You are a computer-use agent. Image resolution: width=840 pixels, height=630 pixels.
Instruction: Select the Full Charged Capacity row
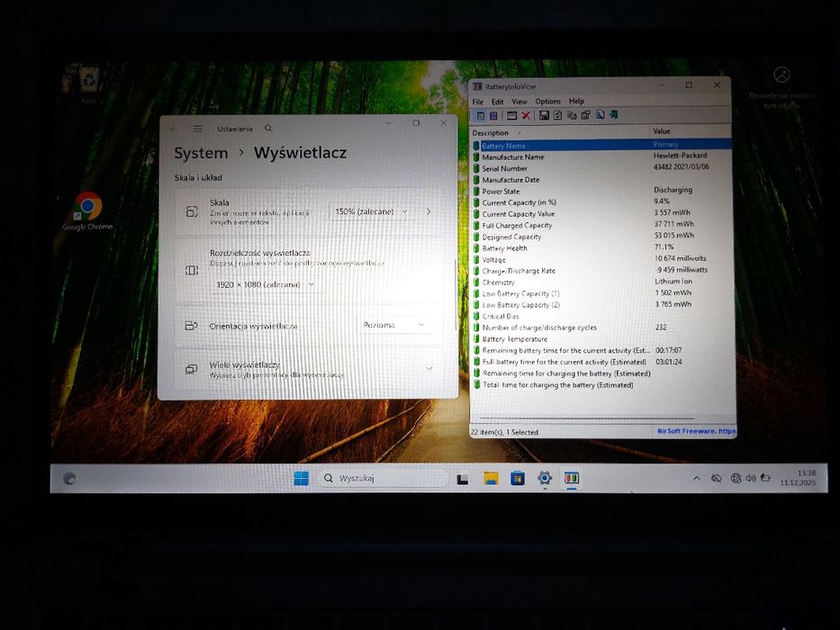point(601,226)
